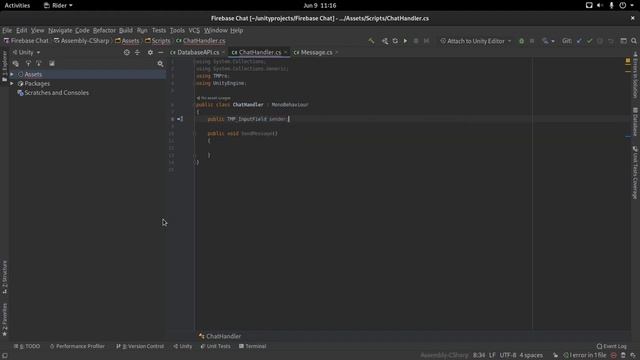The image size is (640, 360).
Task: Click the search icon in Explorer panel
Action: (x=160, y=64)
